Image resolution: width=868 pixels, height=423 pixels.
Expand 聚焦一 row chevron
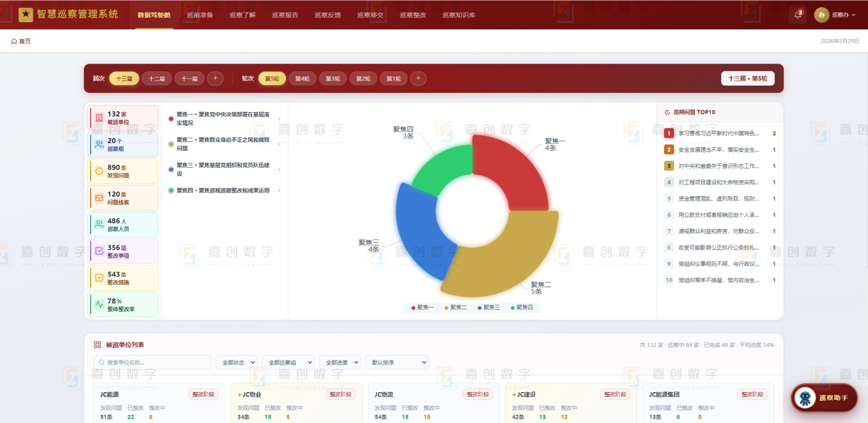[279, 119]
